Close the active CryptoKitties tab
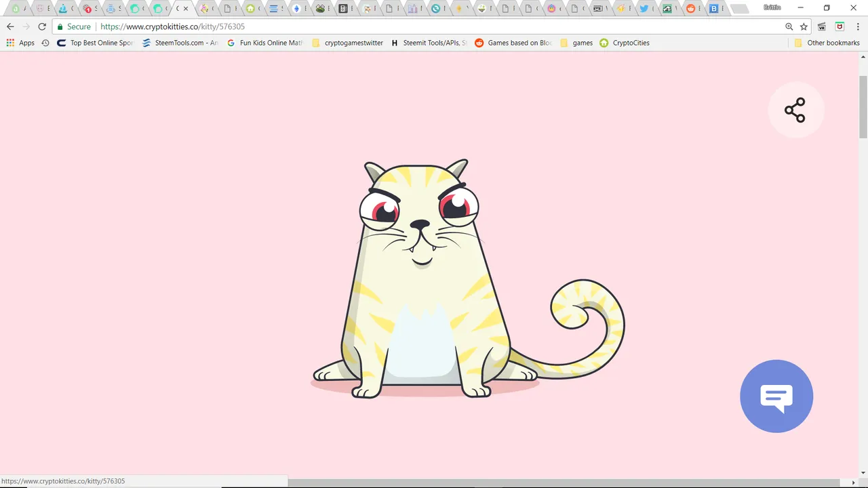 coord(186,9)
